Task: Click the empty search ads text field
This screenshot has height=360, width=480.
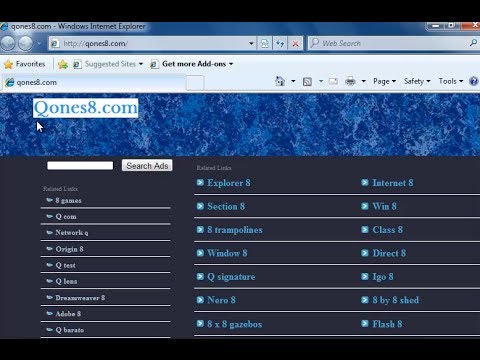Action: pos(80,166)
